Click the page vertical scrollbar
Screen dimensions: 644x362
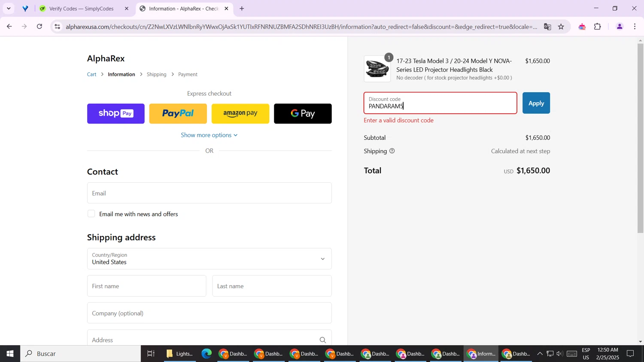point(640,138)
